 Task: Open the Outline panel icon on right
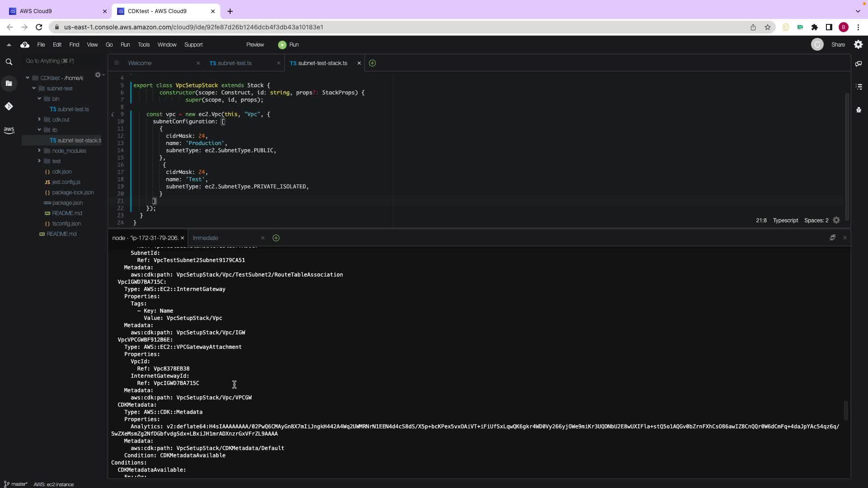859,86
